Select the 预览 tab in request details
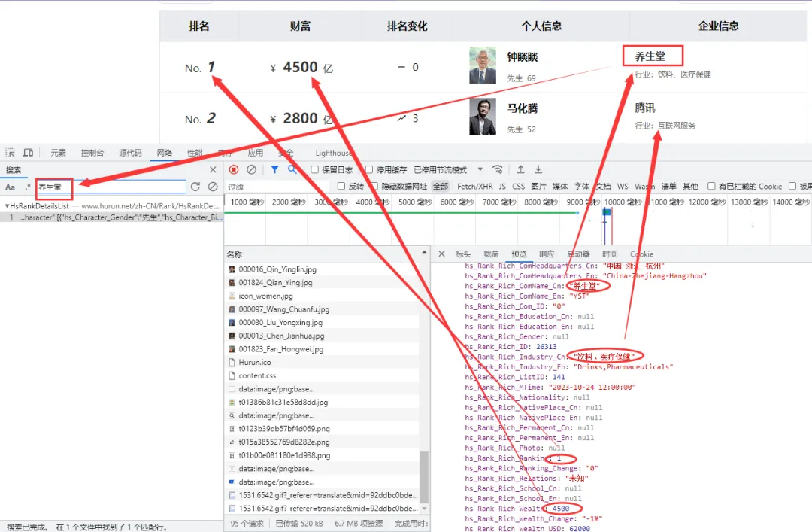Viewport: 812px width, 532px height. pos(519,254)
